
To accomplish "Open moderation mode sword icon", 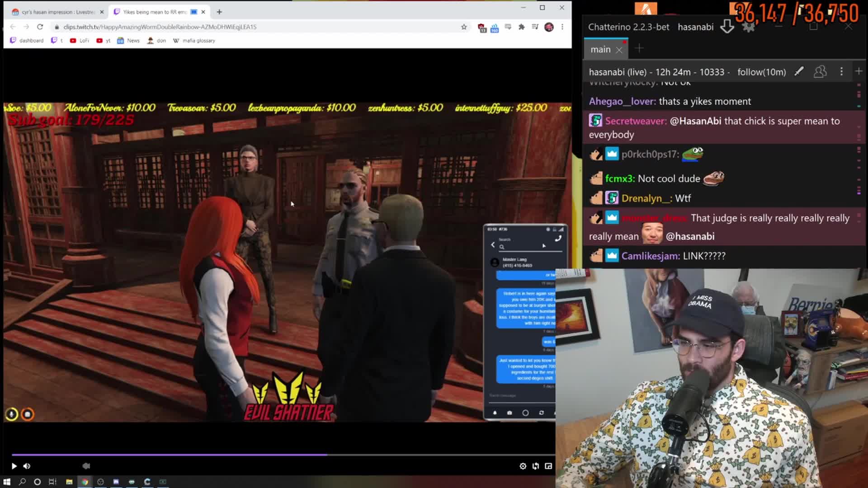I will 799,71.
